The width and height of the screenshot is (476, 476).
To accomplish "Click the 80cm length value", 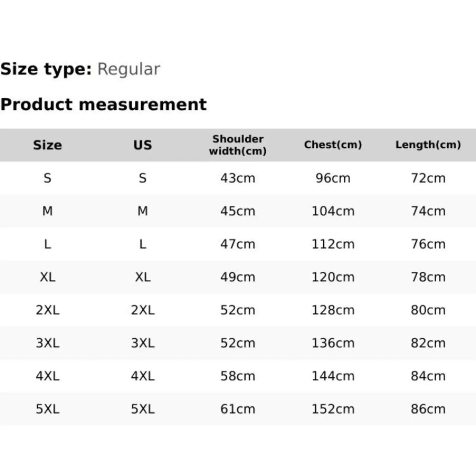I will (x=428, y=310).
